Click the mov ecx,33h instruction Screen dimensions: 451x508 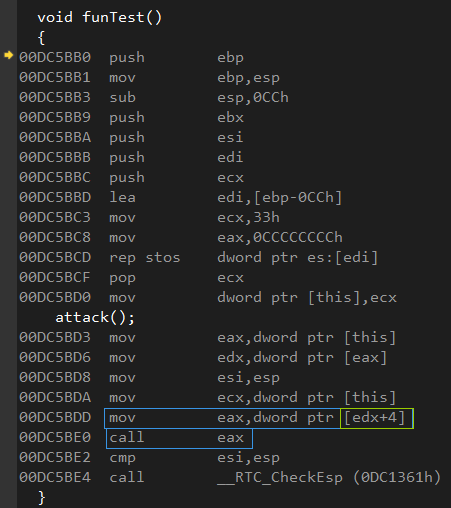(194, 218)
